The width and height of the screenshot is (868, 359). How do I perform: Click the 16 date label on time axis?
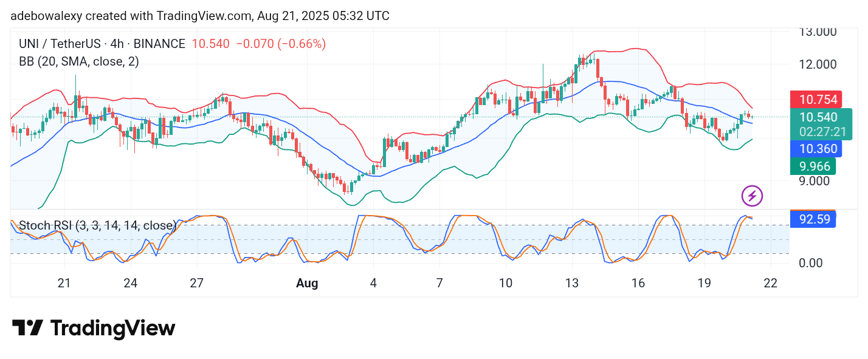point(638,282)
